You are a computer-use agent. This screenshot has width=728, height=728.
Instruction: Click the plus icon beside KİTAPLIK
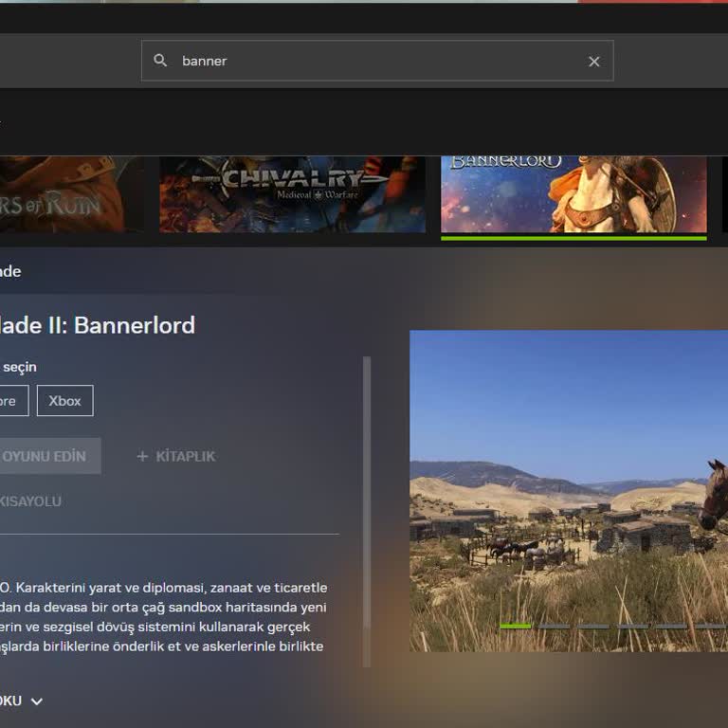(x=142, y=456)
